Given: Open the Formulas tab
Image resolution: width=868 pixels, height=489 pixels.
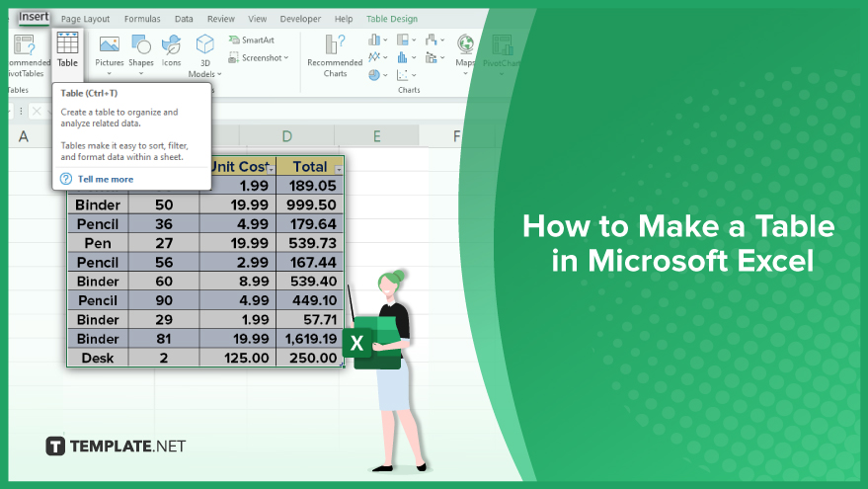Looking at the screenshot, I should click(142, 19).
